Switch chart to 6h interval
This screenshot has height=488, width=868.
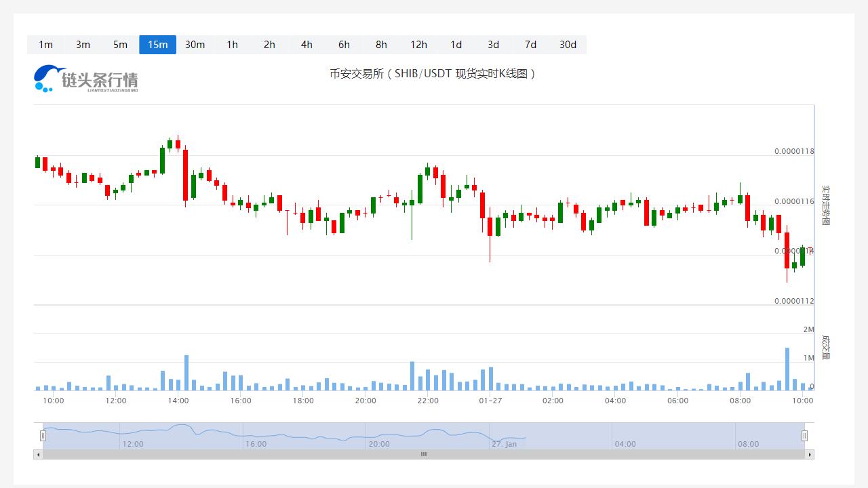tap(344, 45)
